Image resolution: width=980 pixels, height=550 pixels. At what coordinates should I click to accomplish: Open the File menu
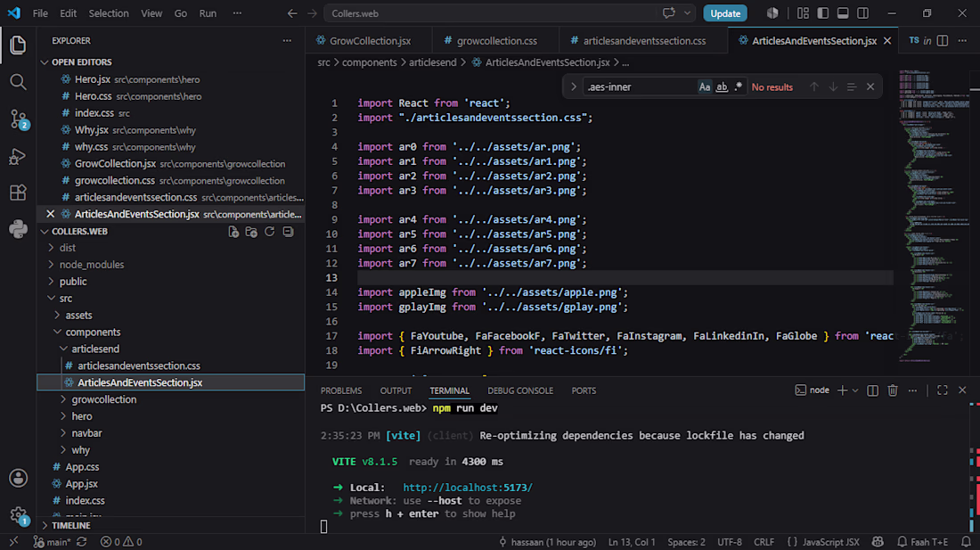[40, 13]
